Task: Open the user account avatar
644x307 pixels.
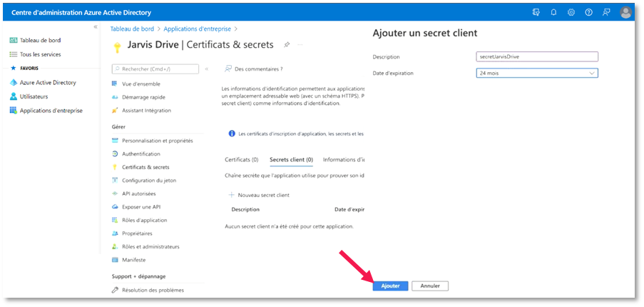Action: click(625, 13)
